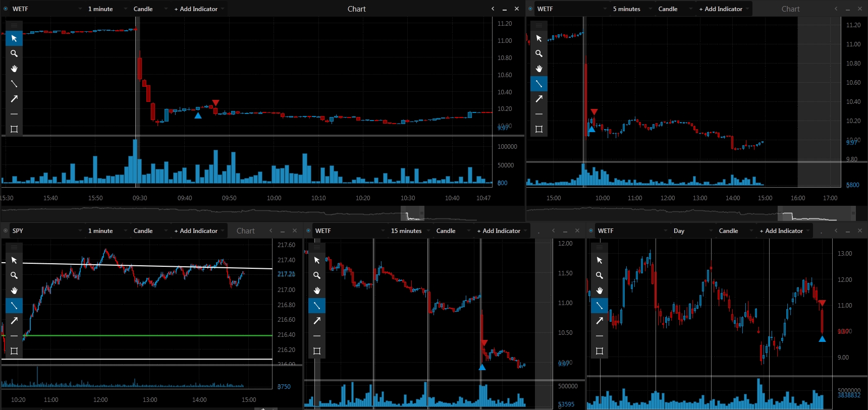Screen dimensions: 868x410
Task: Open Candle type dropdown in Day chart
Action: click(735, 231)
